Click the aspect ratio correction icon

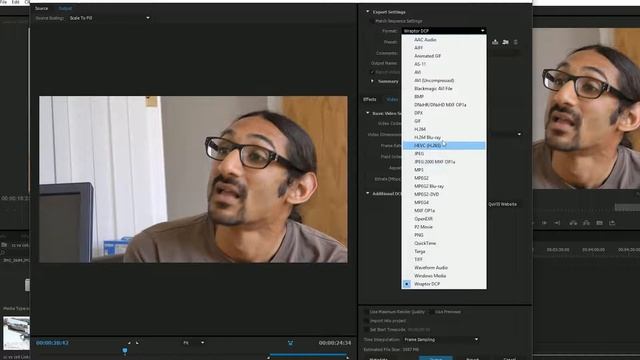click(290, 343)
